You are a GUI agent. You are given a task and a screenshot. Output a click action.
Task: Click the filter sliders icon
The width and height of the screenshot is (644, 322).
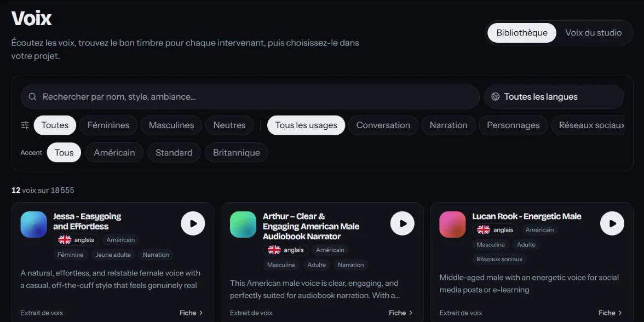(x=25, y=125)
